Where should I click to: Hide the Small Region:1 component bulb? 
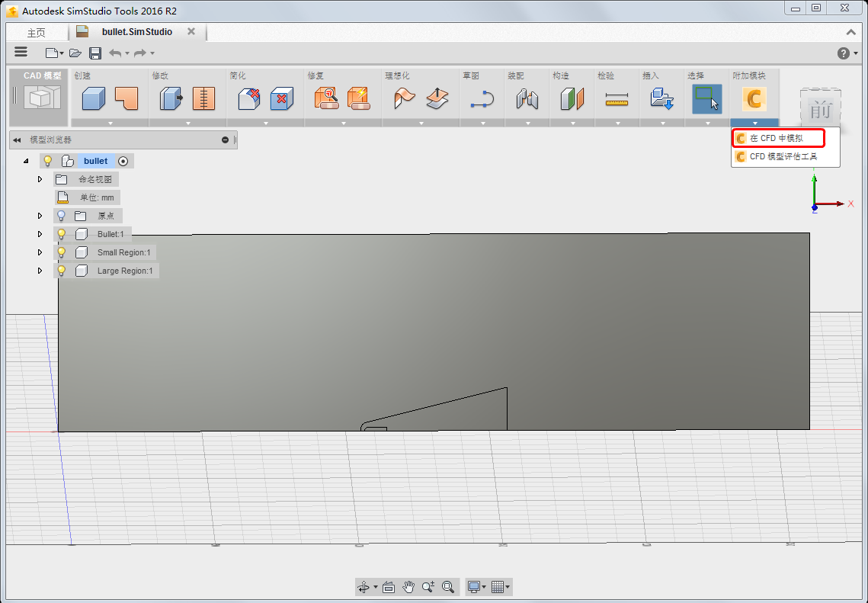coord(62,252)
